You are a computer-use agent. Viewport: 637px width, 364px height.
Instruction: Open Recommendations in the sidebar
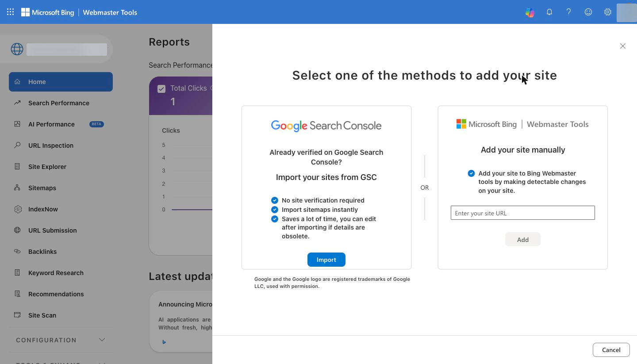[61, 294]
